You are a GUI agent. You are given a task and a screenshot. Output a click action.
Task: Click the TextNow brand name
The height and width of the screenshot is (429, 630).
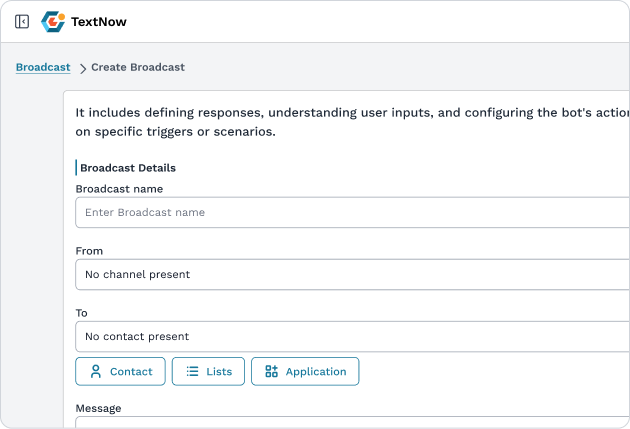point(99,22)
